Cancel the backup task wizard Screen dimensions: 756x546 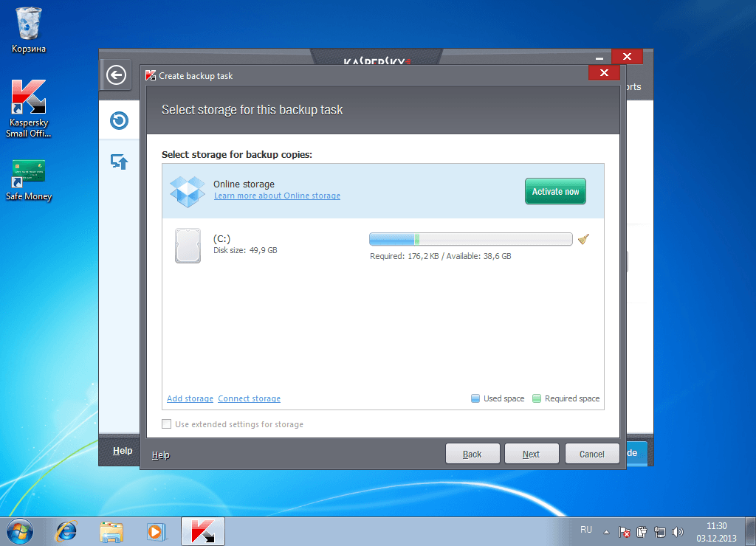click(591, 454)
